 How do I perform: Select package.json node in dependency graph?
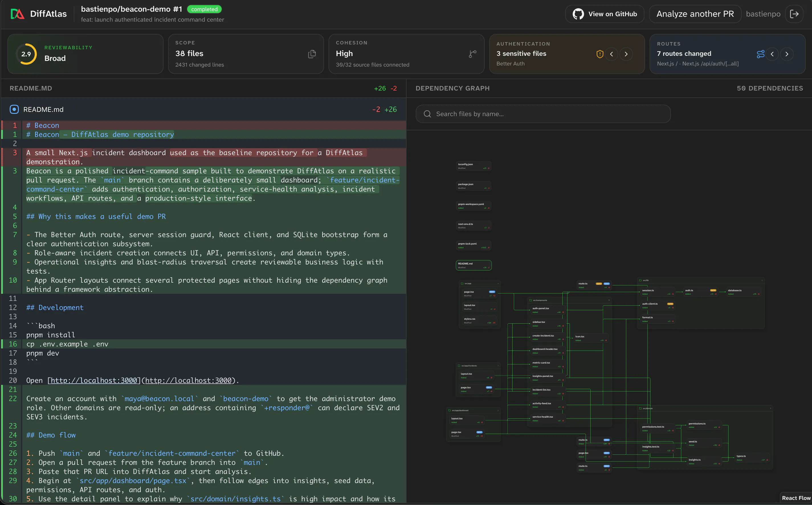(x=473, y=186)
